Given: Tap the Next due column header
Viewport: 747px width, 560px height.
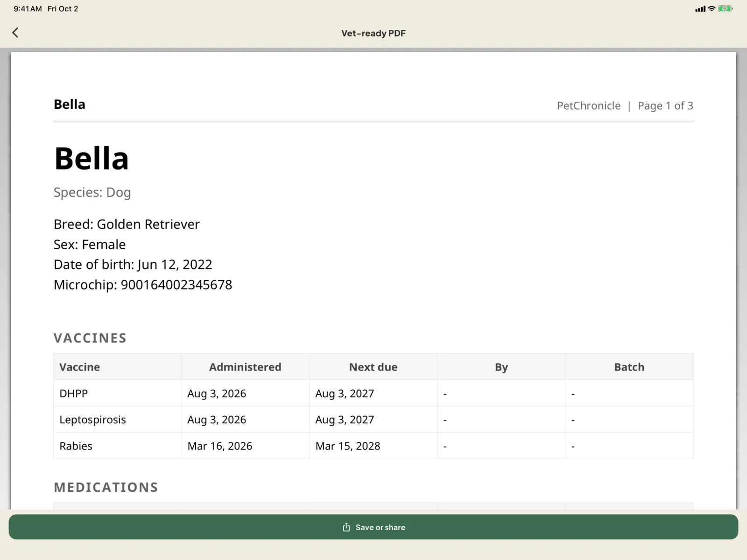Looking at the screenshot, I should point(373,367).
